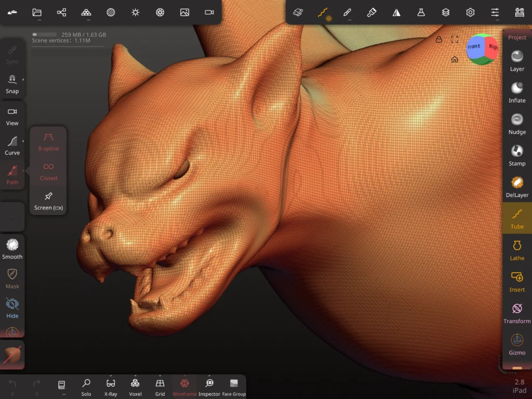The height and width of the screenshot is (399, 532).
Task: Select the Stamp tool
Action: [517, 156]
